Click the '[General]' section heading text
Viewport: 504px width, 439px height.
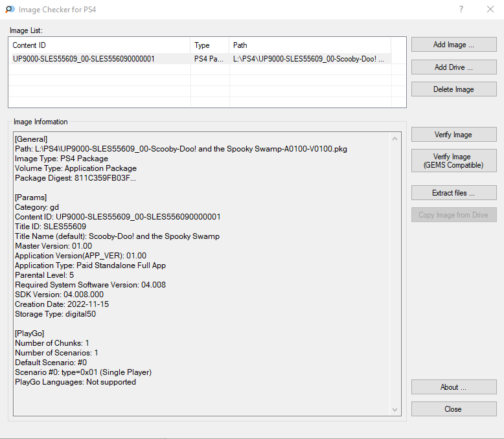pos(31,139)
